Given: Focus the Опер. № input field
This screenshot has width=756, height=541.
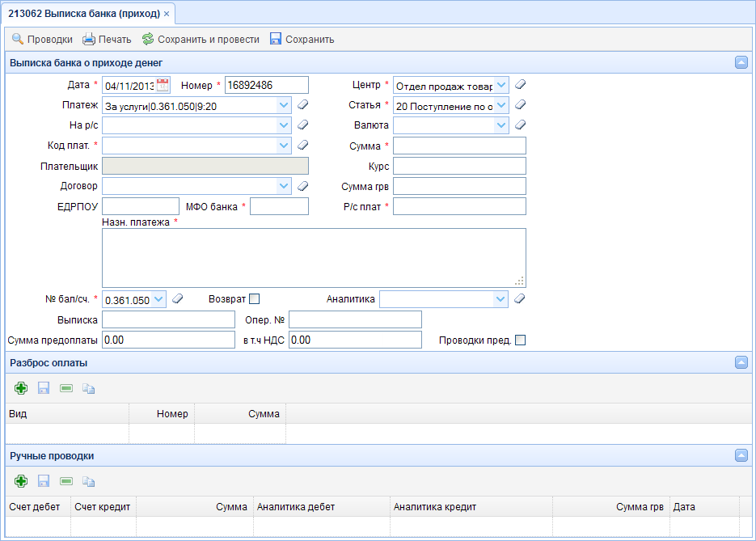Looking at the screenshot, I should click(355, 319).
